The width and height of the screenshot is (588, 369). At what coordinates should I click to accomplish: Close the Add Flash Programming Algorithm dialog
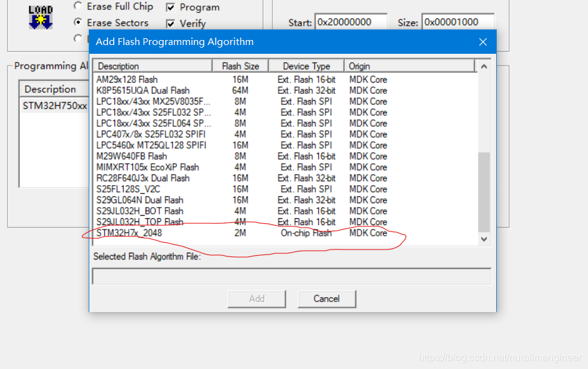(483, 42)
